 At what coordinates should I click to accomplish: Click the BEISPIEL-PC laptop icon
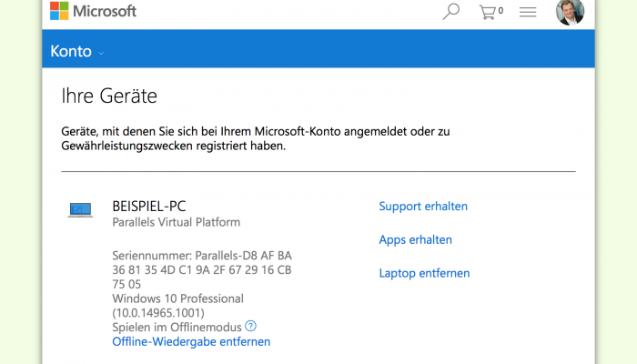pos(80,209)
